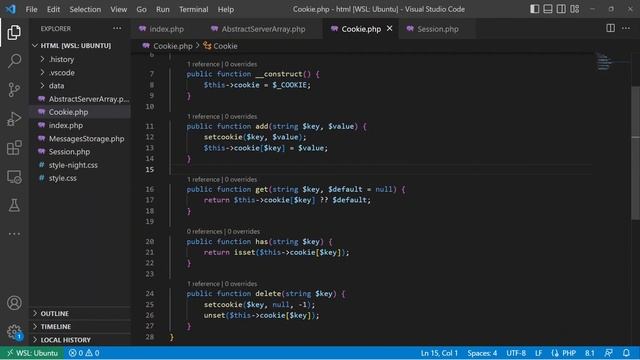
Task: Open the Accounts menu
Action: point(14,303)
